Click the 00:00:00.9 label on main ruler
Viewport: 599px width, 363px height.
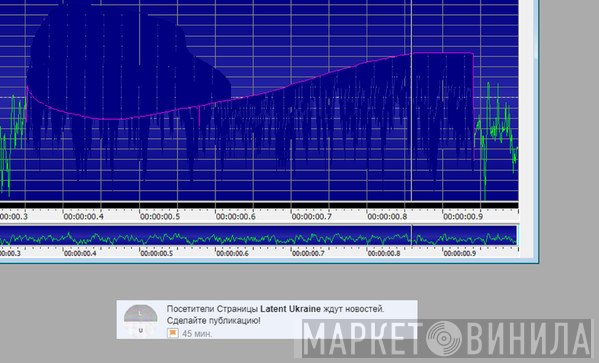(463, 217)
